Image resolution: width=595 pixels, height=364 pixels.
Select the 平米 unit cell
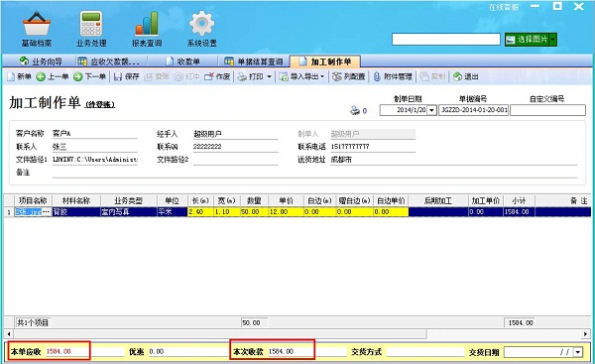point(173,212)
